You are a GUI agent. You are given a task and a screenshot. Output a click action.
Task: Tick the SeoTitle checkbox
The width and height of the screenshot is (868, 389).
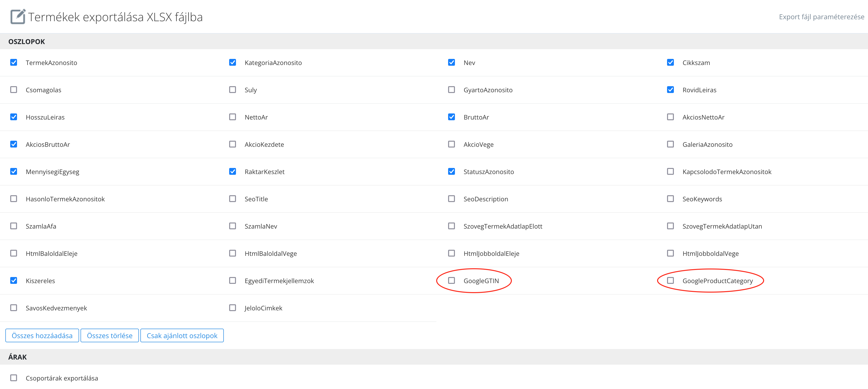[233, 199]
